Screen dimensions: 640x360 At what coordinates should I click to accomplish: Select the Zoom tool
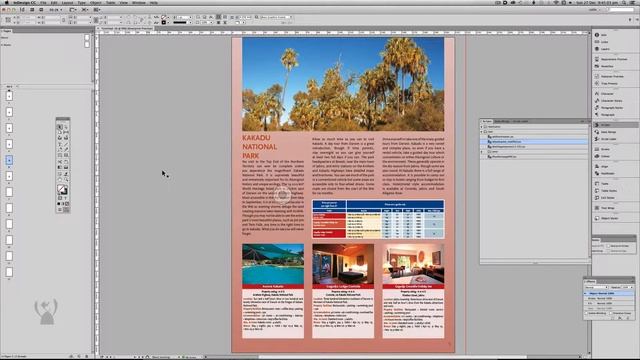coord(66,179)
